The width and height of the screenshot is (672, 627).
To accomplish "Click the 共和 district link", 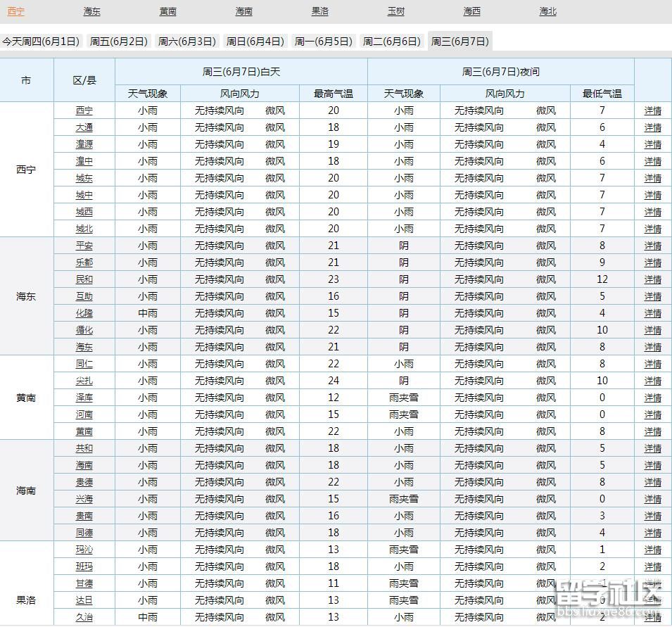I will click(x=84, y=448).
